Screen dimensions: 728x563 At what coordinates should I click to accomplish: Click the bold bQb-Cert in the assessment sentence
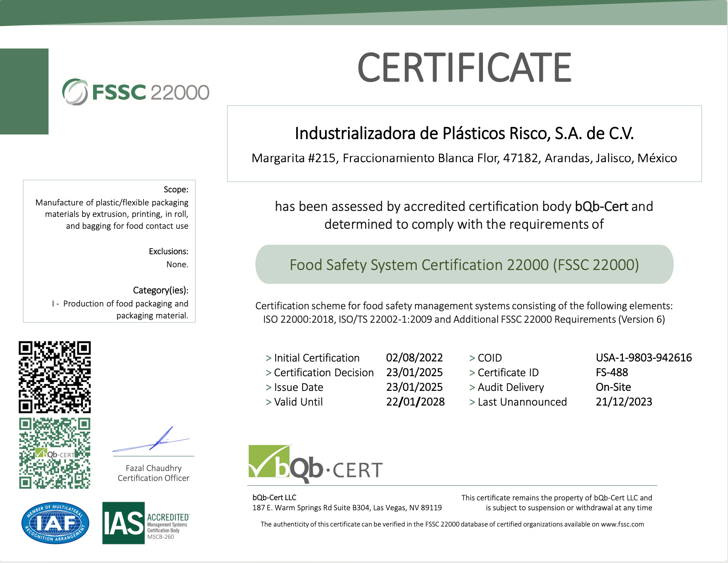[602, 207]
